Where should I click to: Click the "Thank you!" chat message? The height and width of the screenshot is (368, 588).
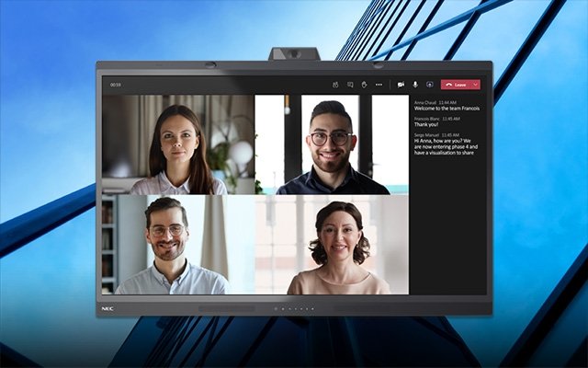point(427,124)
